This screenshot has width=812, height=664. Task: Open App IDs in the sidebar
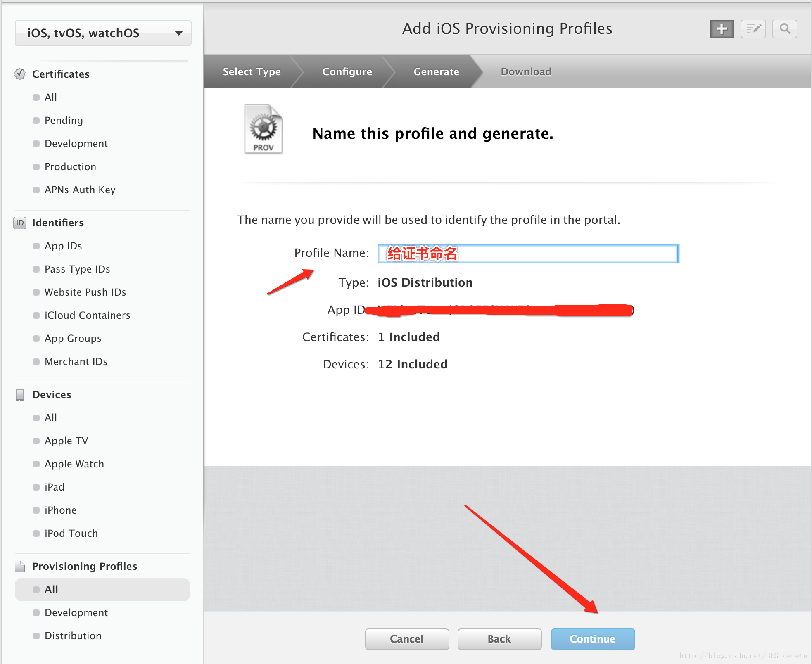[x=63, y=246]
